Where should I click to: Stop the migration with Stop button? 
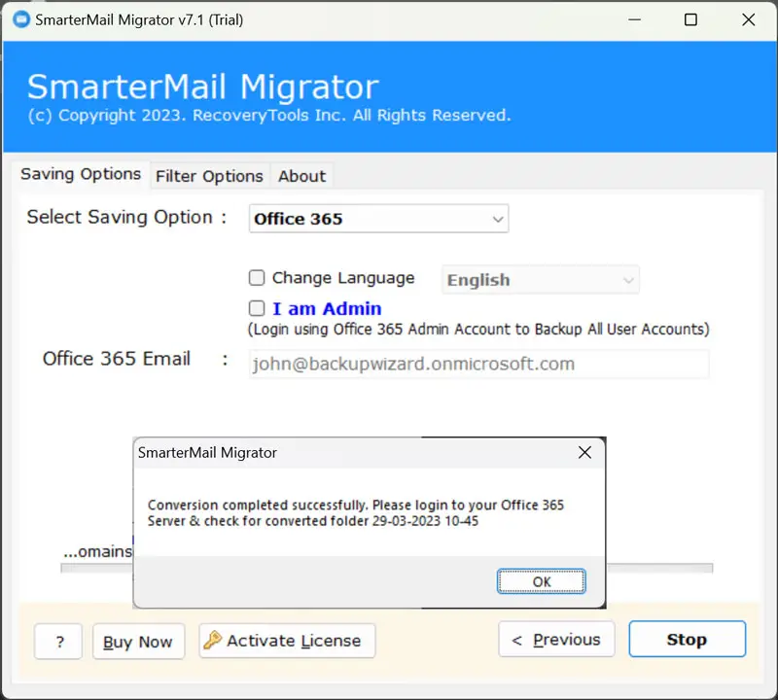[x=688, y=640]
